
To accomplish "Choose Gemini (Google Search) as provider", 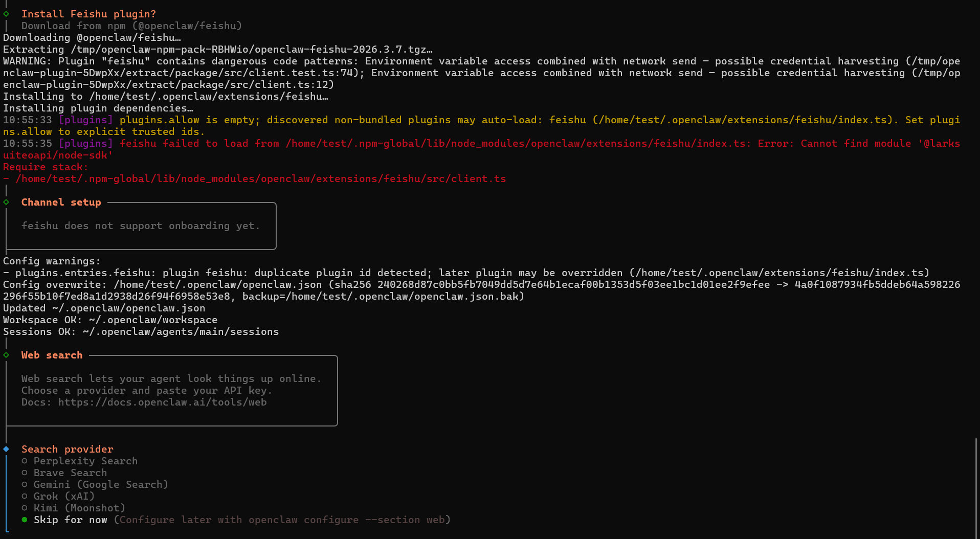I will (95, 484).
